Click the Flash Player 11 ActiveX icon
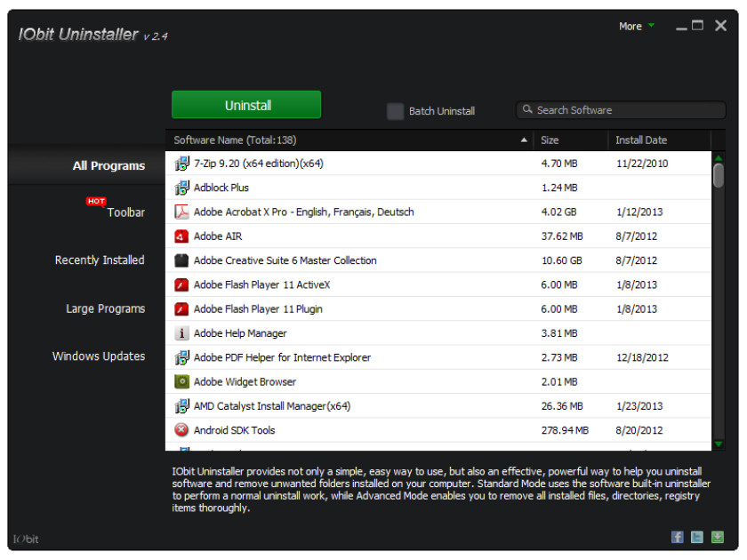 pos(181,284)
